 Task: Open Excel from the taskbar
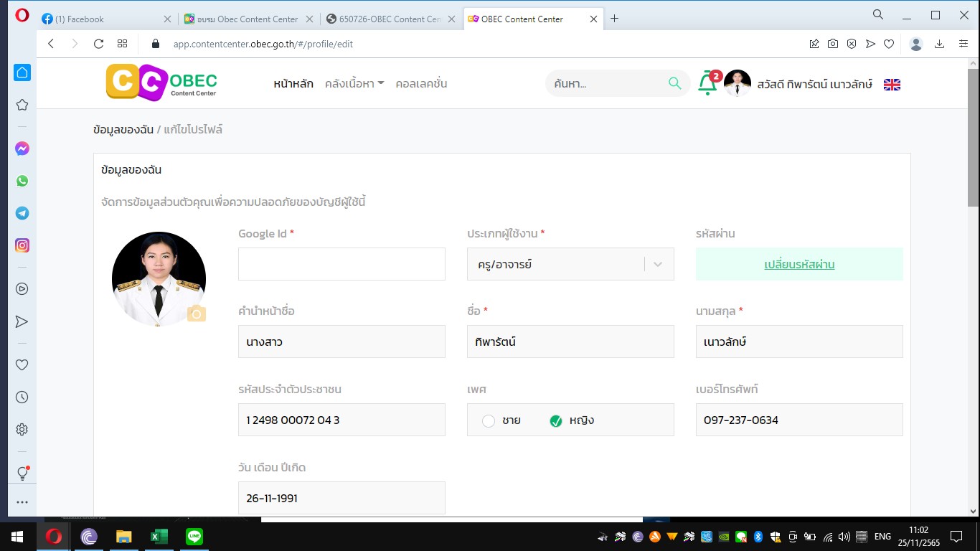tap(159, 536)
